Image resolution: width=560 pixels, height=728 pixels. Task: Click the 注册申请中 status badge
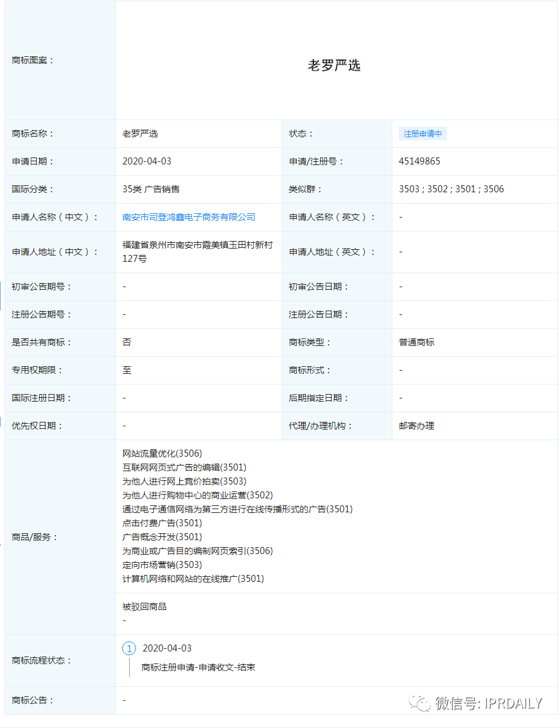pos(423,133)
